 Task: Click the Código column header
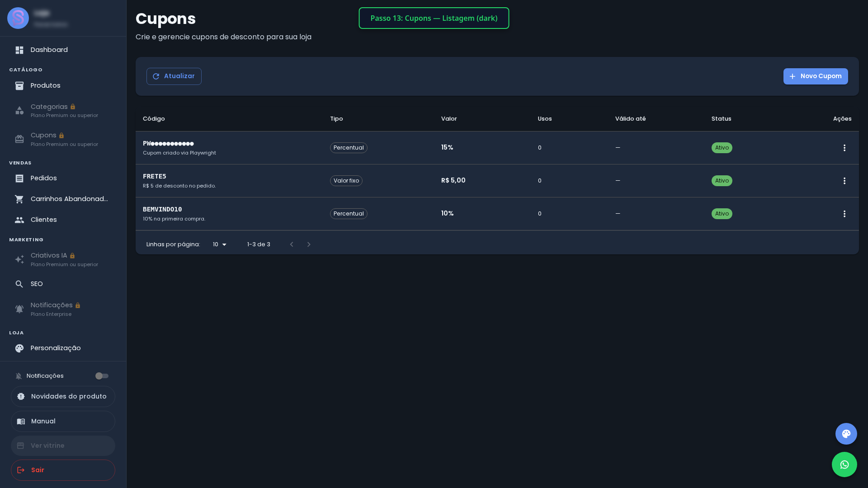[x=154, y=119]
